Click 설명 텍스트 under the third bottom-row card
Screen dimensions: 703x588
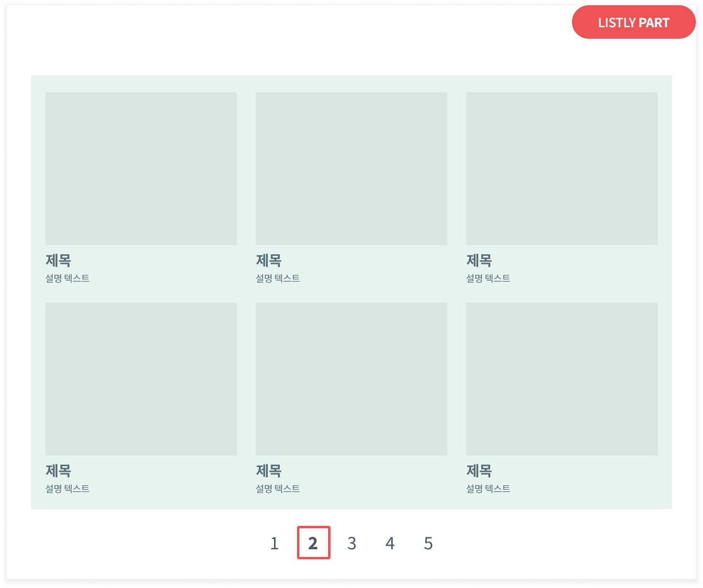point(488,489)
